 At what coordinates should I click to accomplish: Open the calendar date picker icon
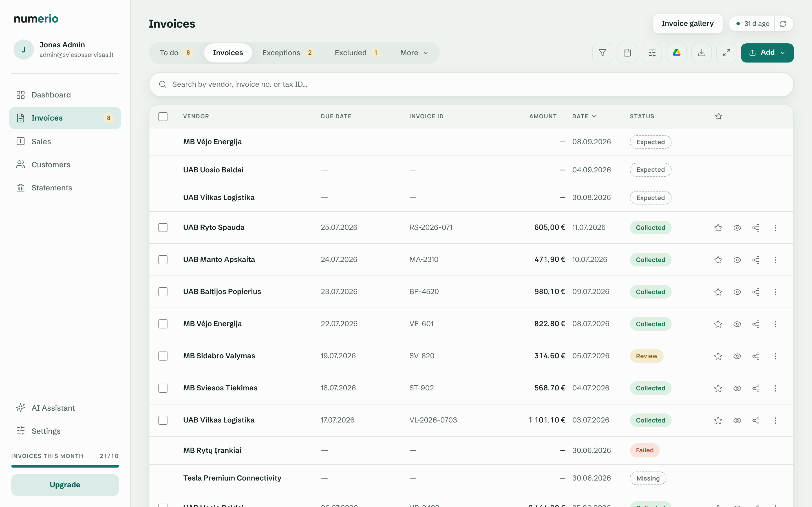pos(627,53)
